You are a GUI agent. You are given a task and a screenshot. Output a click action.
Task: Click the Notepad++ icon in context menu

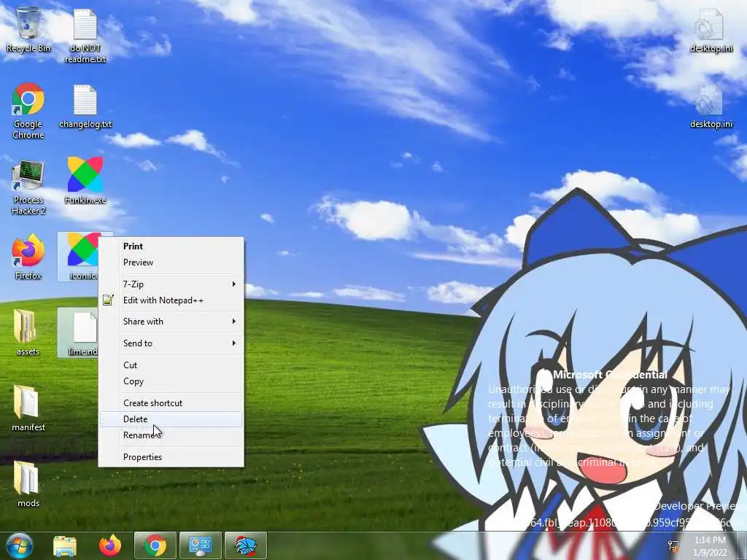coord(108,300)
